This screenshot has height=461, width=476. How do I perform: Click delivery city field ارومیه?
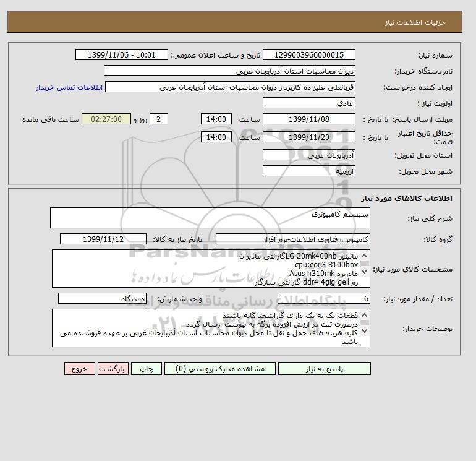308,171
